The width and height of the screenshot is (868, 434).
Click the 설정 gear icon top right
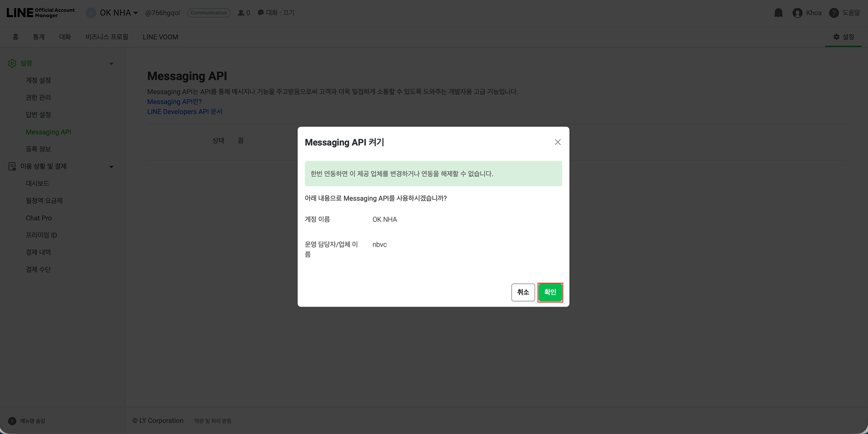click(837, 37)
